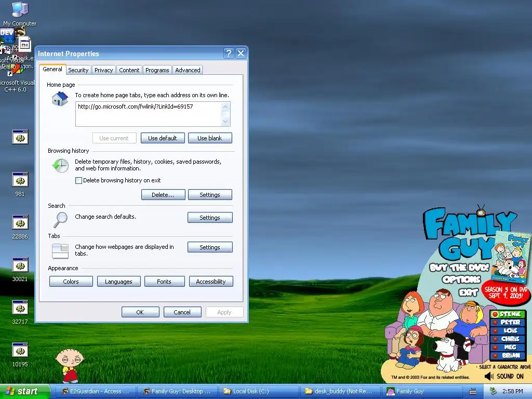The width and height of the screenshot is (532, 399).
Task: Open Options in Family Guy panel
Action: click(x=461, y=280)
